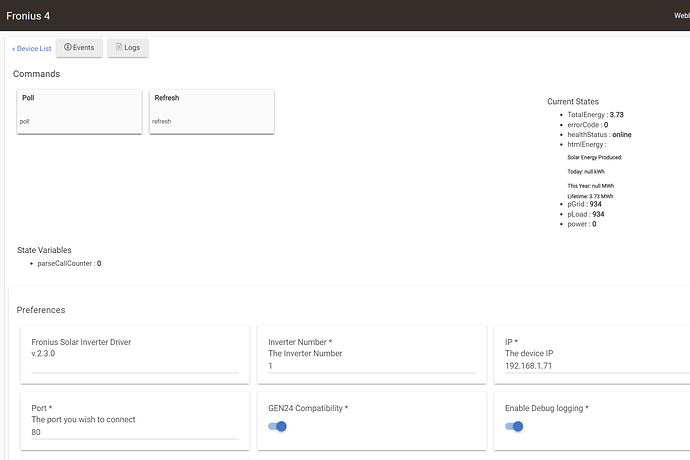Image resolution: width=690 pixels, height=460 pixels.
Task: Edit the Inverter Number field
Action: point(372,366)
